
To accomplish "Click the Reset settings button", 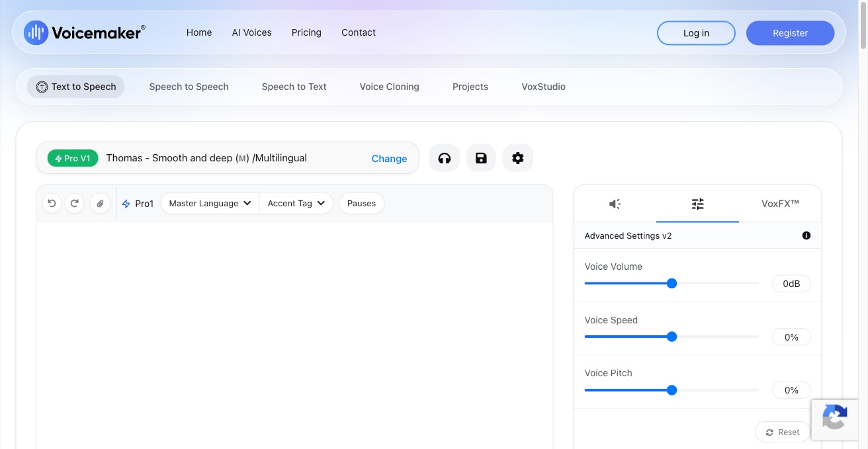I will click(782, 432).
